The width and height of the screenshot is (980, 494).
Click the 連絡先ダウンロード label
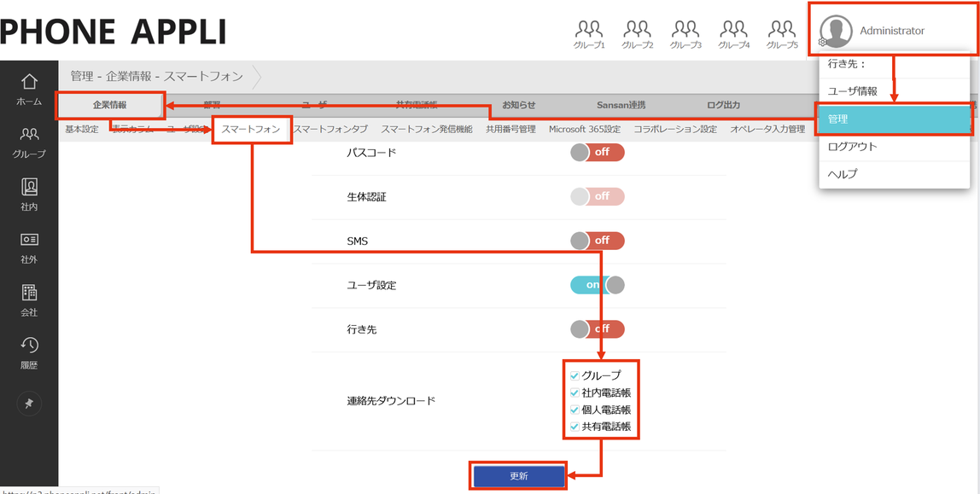pos(391,401)
